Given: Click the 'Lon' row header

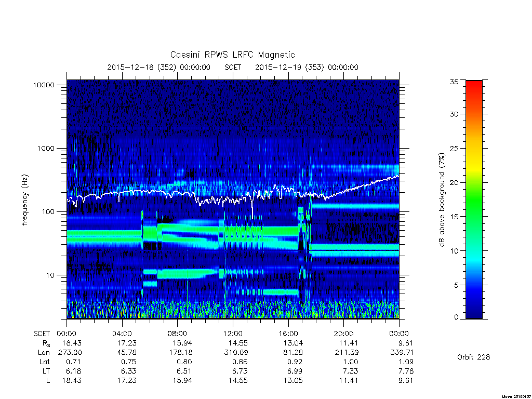Looking at the screenshot, I should click(x=44, y=353).
